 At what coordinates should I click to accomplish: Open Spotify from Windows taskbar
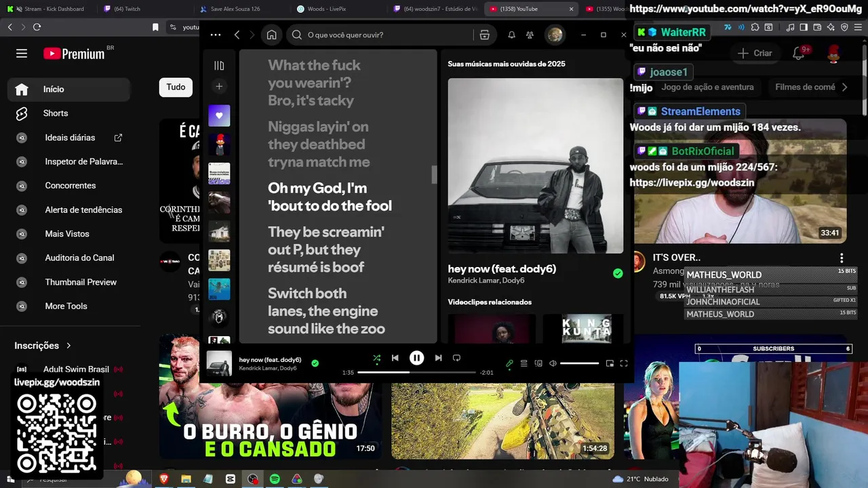[275, 479]
